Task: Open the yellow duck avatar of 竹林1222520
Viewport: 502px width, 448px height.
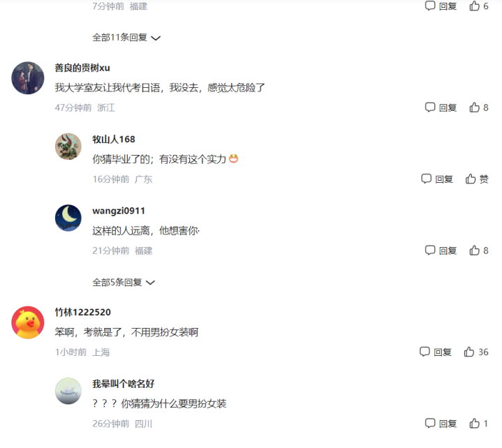Action: point(28,322)
